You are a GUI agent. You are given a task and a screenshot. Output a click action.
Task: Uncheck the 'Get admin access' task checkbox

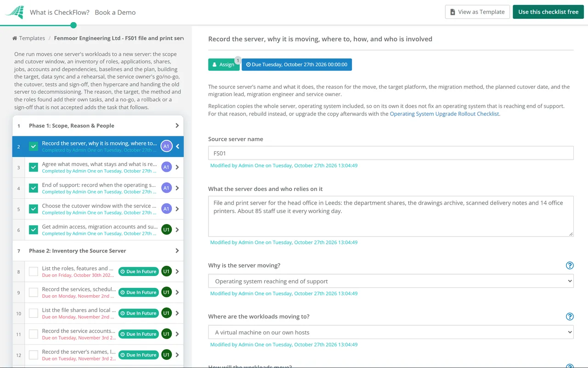pos(34,230)
